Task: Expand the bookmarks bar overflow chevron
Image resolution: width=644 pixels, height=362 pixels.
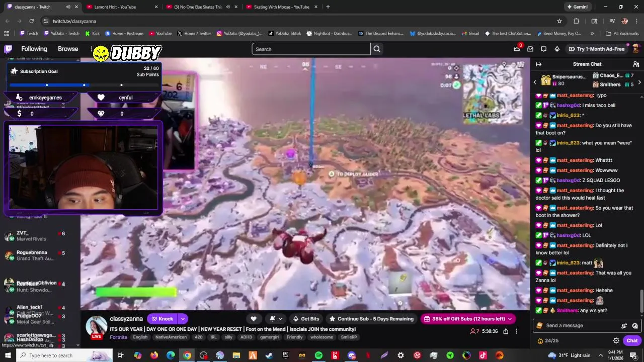Action: (592, 33)
